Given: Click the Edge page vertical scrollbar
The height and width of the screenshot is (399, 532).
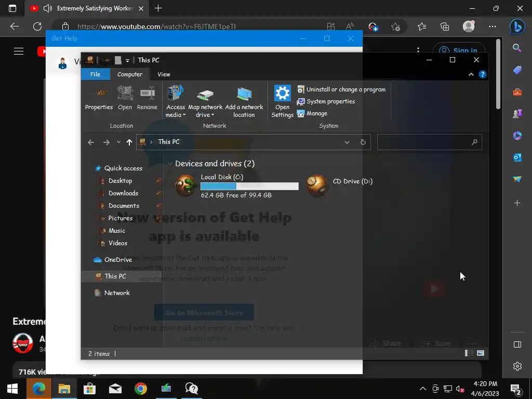Looking at the screenshot, I should (498, 74).
